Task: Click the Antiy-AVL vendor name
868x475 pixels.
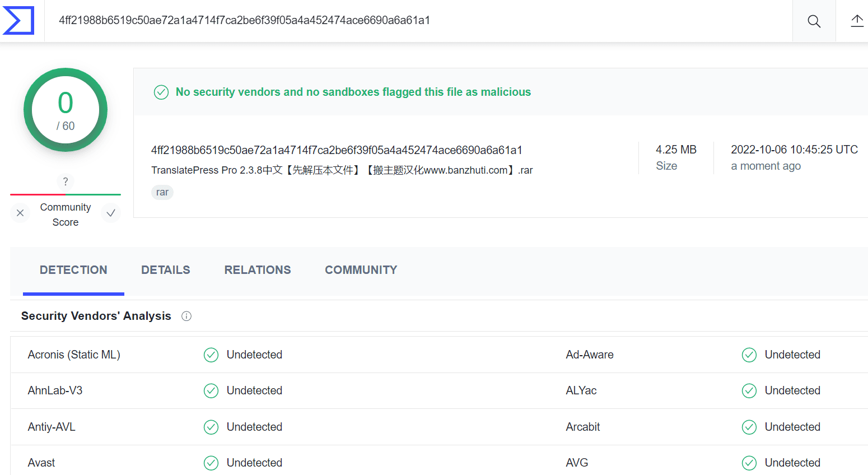Action: pyautogui.click(x=52, y=427)
